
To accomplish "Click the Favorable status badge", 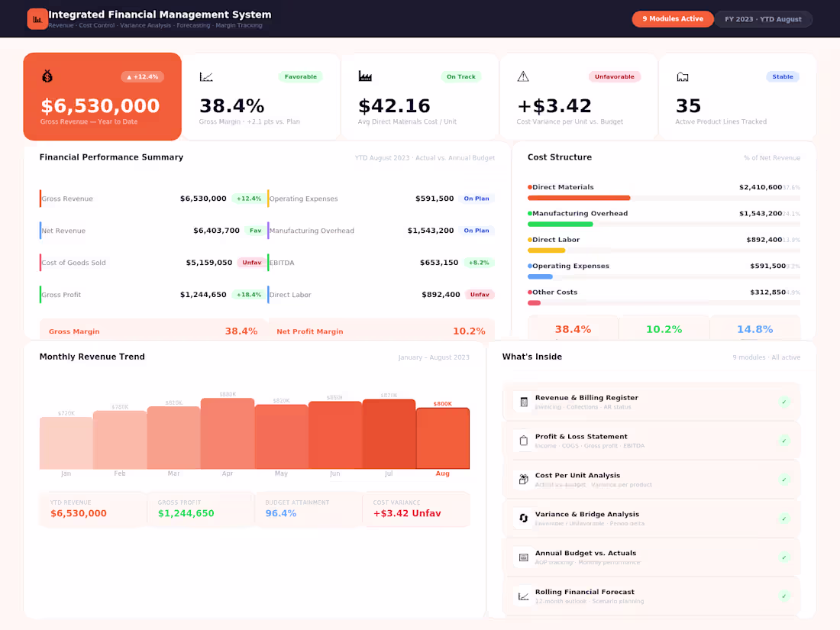I will (x=301, y=76).
